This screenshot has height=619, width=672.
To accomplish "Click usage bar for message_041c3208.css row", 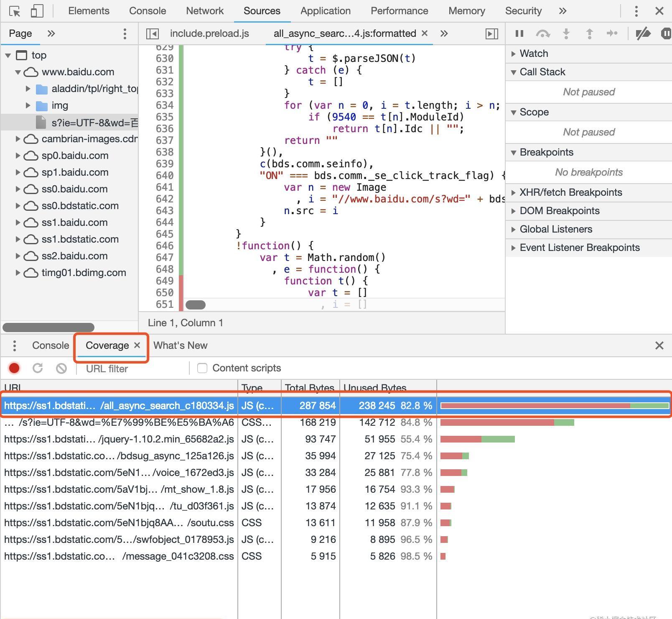I will tap(443, 556).
